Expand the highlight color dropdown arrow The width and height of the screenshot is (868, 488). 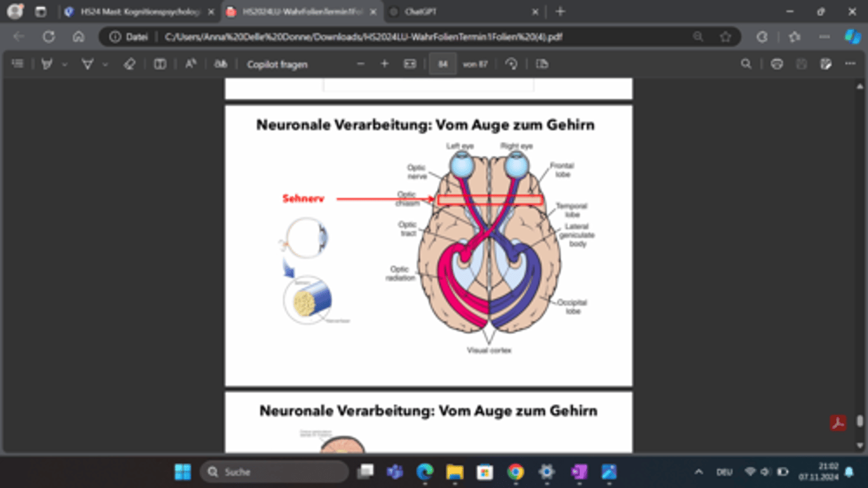(64, 64)
